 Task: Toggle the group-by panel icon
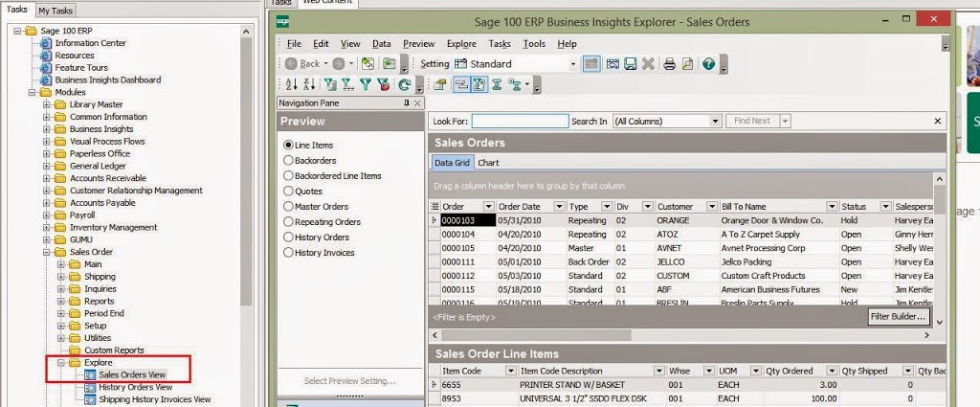coord(461,84)
